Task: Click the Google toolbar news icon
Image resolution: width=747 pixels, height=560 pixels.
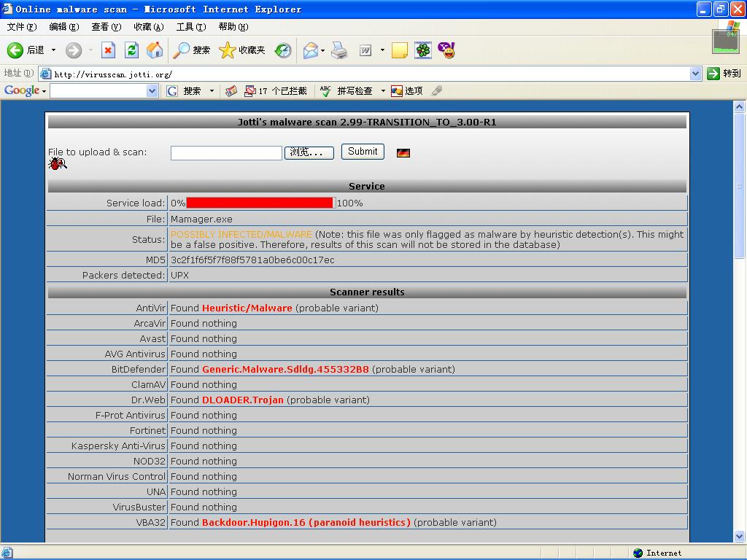Action: 231,91
